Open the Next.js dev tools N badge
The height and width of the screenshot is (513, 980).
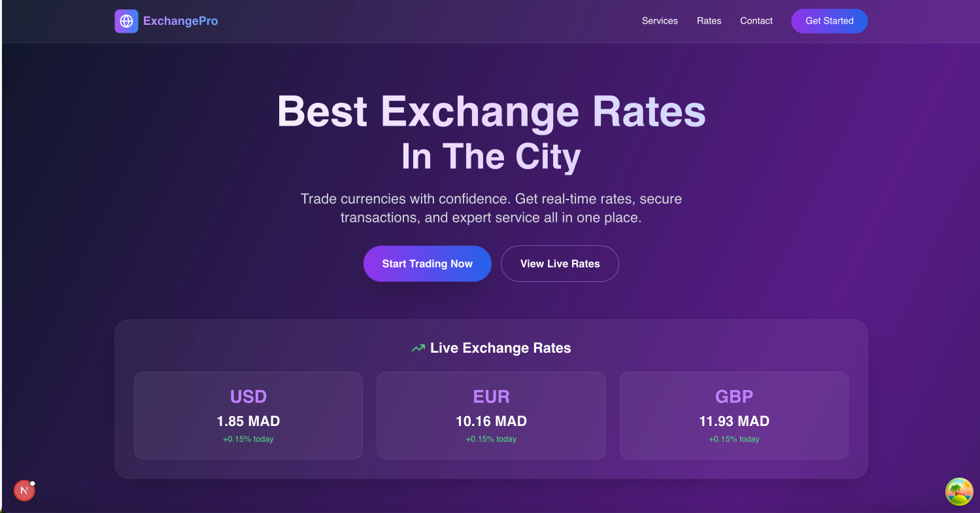point(24,491)
